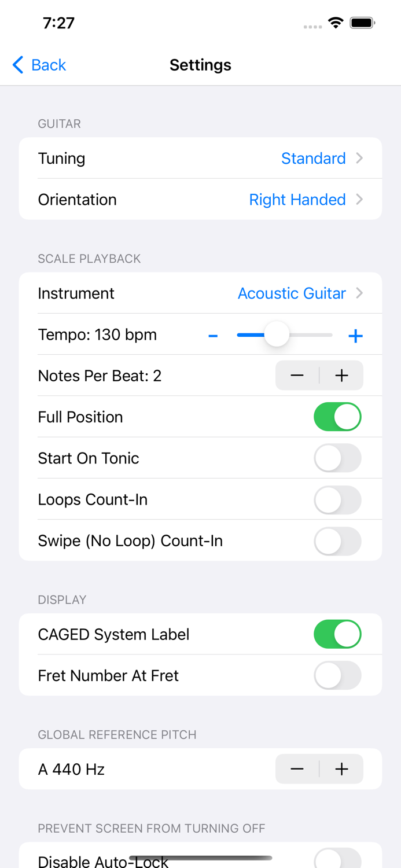Disable the Full Position switch
The image size is (401, 868).
(337, 417)
